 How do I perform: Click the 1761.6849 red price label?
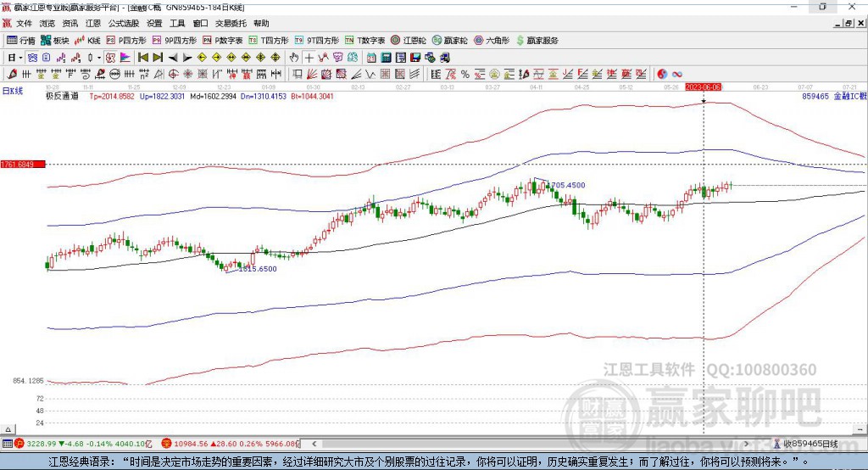22,164
